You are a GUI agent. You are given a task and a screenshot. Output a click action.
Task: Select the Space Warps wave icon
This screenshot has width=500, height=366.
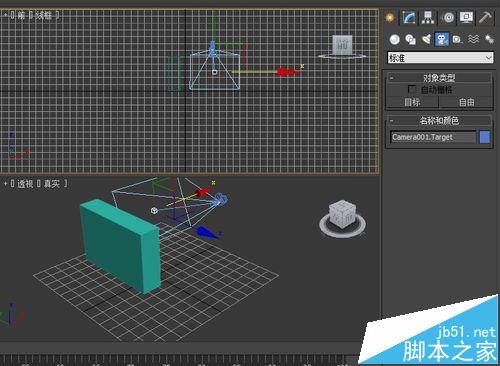[473, 39]
